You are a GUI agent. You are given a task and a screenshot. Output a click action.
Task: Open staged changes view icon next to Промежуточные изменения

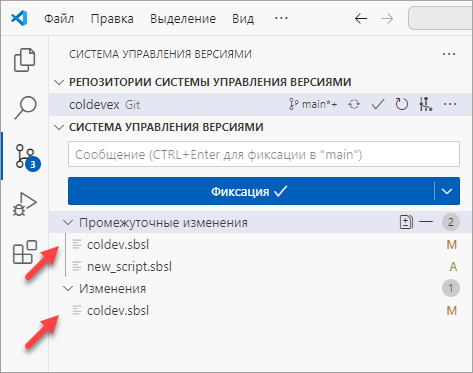406,222
